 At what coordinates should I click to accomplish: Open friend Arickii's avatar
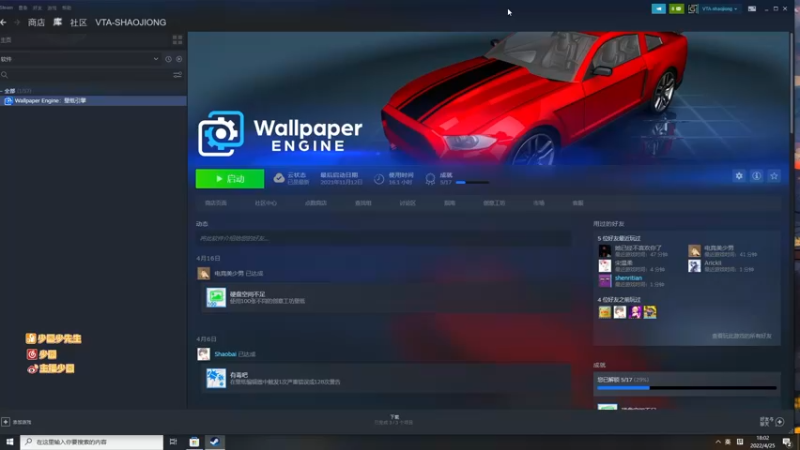(x=694, y=266)
